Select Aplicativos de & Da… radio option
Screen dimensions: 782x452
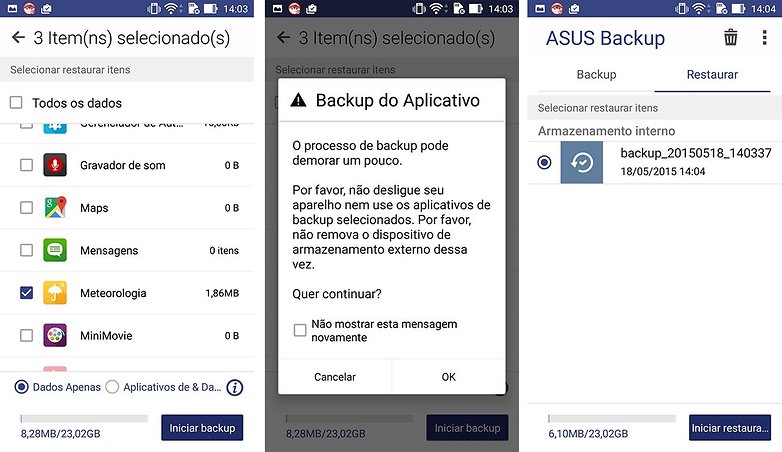click(x=112, y=387)
